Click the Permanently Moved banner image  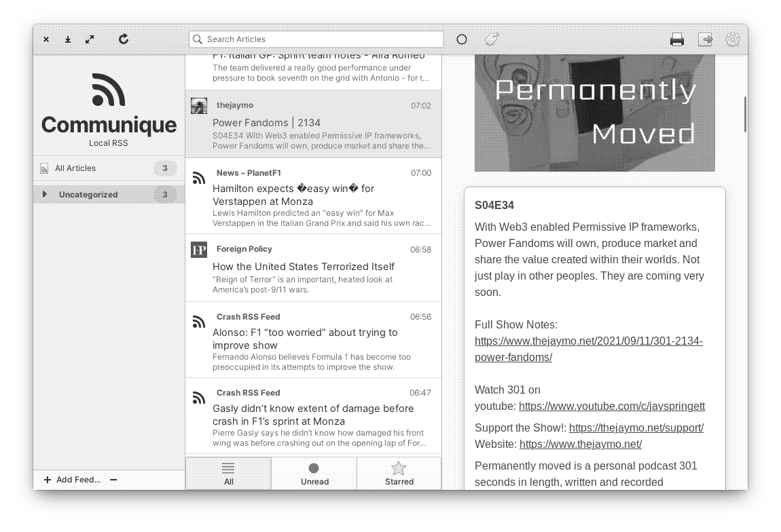pyautogui.click(x=595, y=113)
